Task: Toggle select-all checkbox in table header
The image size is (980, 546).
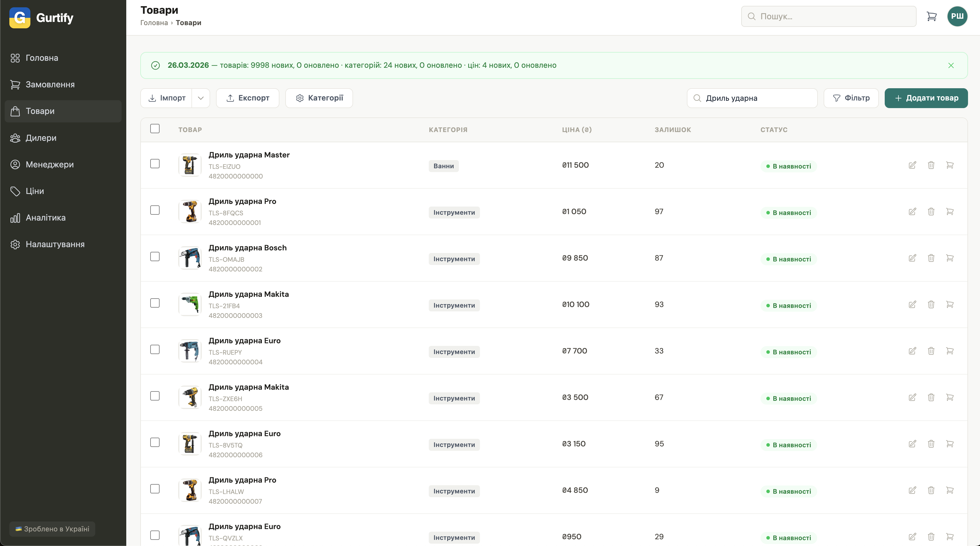Action: 155,129
